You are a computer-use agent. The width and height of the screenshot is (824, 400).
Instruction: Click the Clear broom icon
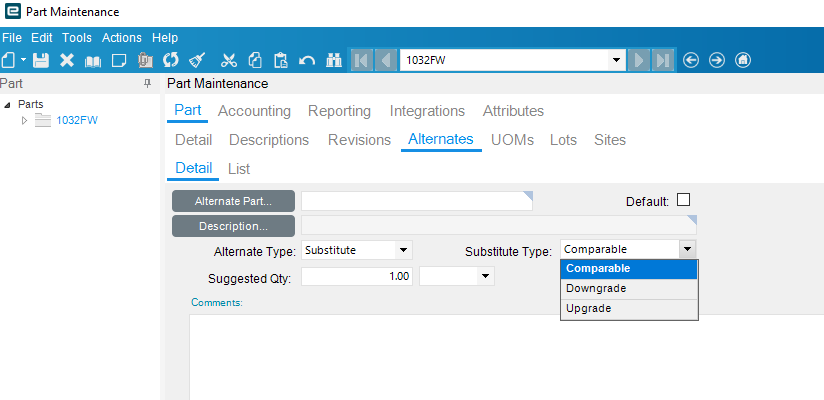click(197, 60)
